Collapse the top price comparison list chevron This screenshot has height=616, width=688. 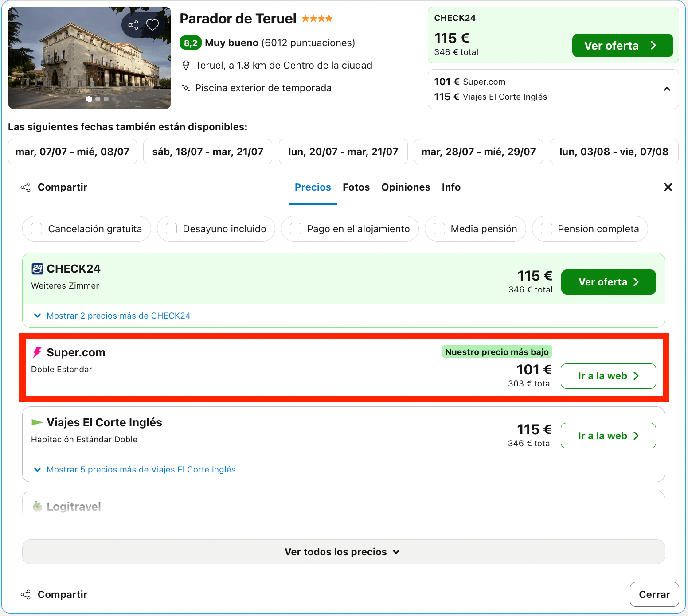667,89
